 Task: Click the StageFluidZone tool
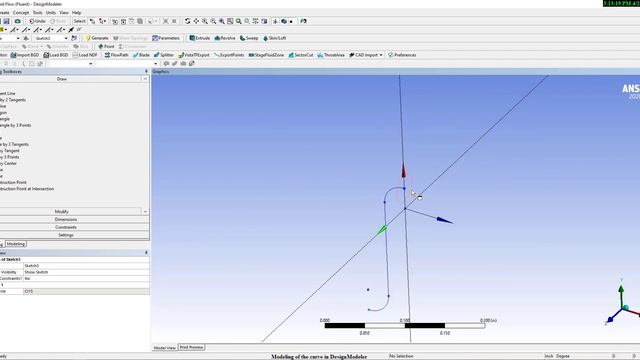[x=266, y=55]
